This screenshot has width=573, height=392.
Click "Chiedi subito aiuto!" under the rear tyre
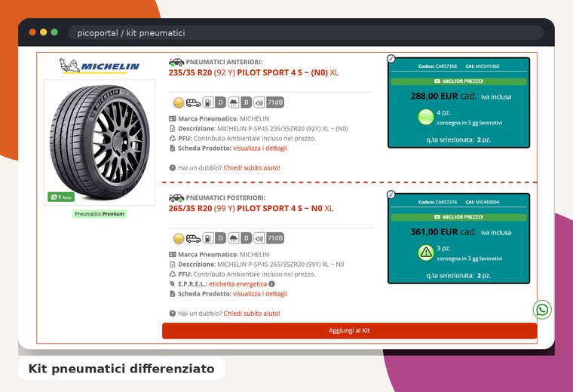pos(252,314)
